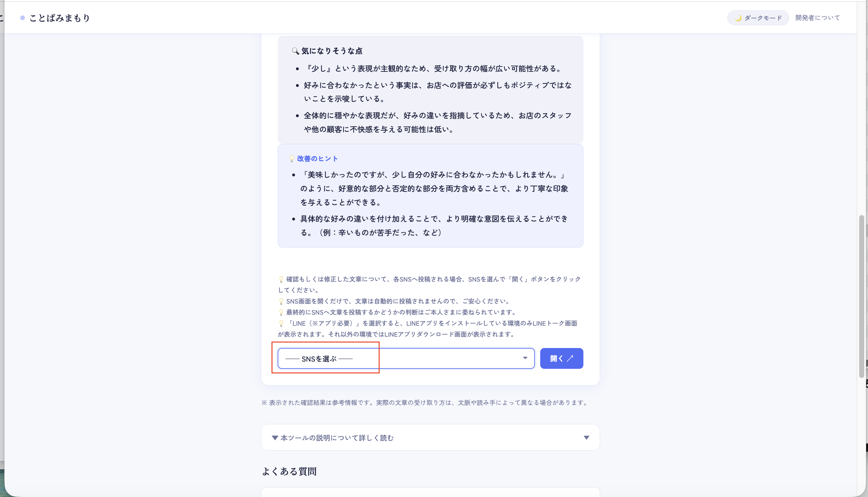The width and height of the screenshot is (868, 497).
Task: Open the SNSを選ぶ dropdown
Action: point(406,358)
